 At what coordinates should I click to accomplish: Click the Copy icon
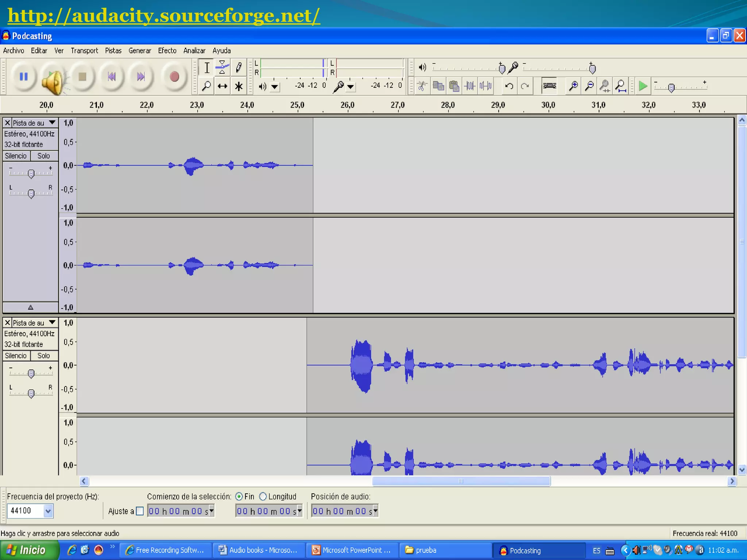438,86
